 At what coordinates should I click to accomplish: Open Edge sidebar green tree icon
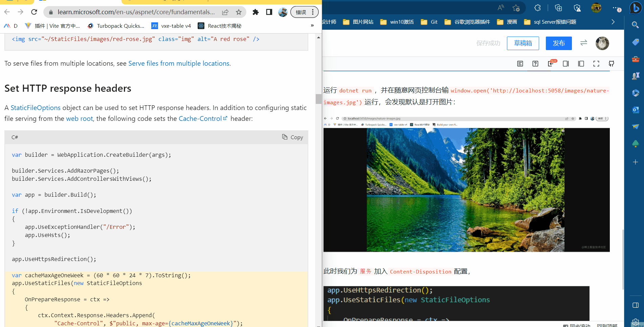tap(636, 144)
